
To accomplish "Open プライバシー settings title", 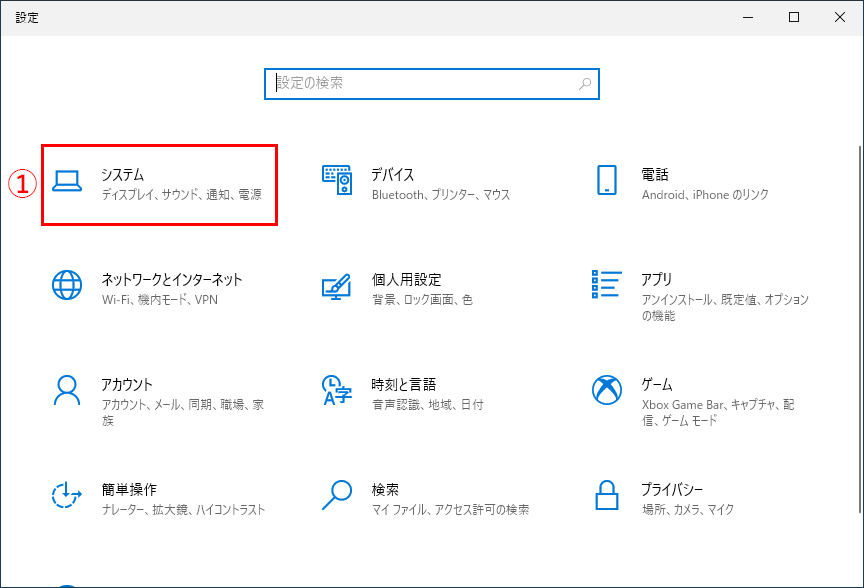I will (672, 489).
